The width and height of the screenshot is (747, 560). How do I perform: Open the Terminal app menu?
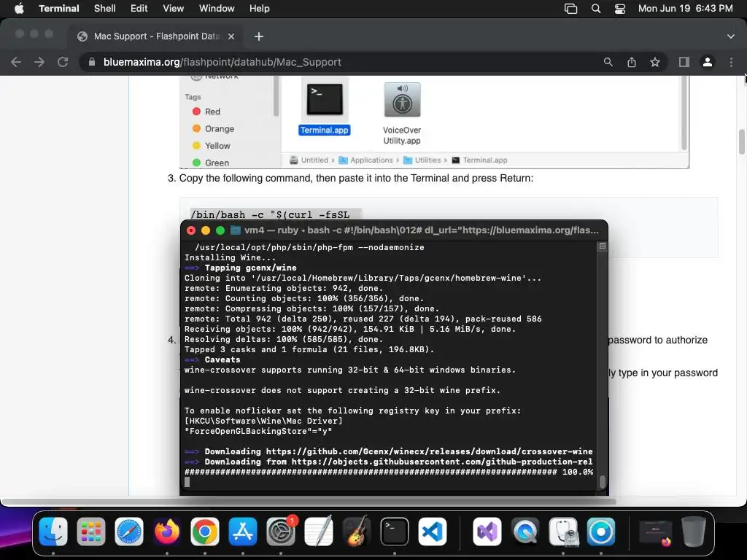59,9
